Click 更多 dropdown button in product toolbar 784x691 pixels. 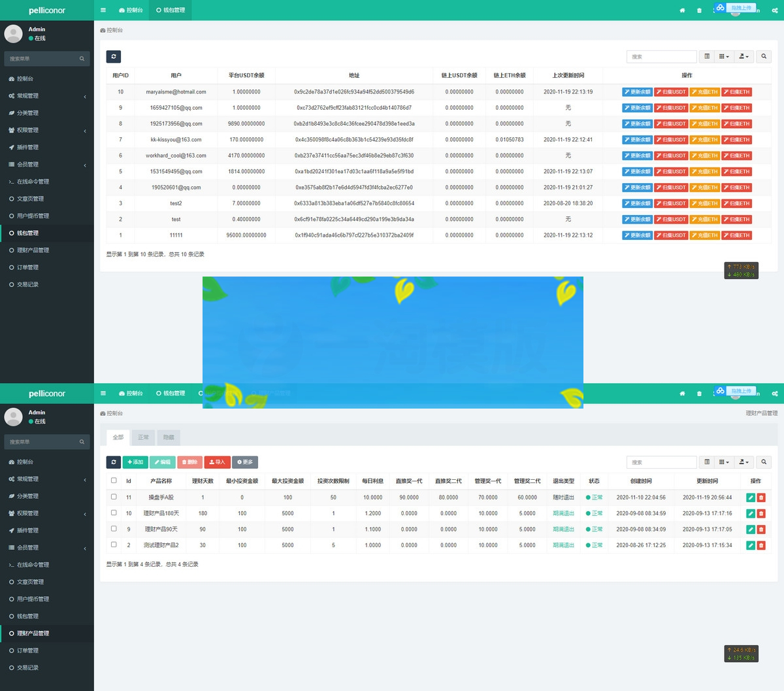click(x=245, y=462)
